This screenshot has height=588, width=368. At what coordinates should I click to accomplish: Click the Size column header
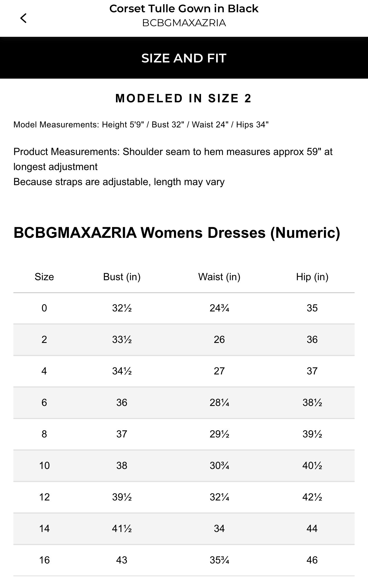[x=44, y=277]
